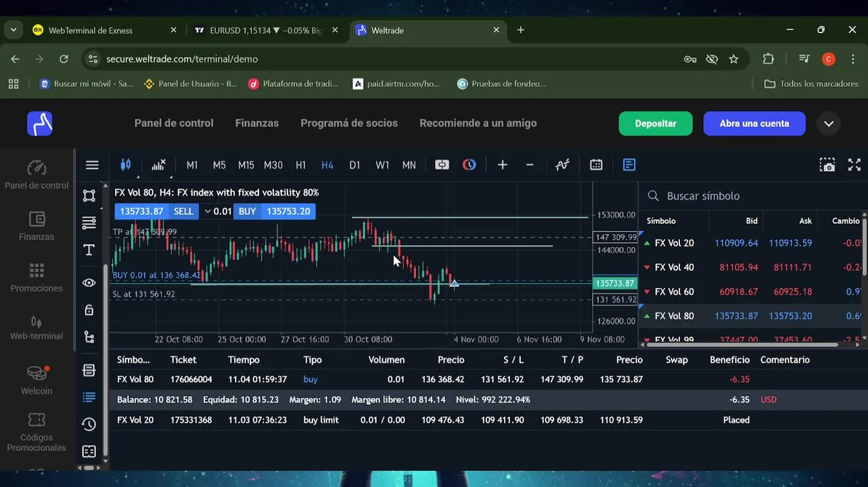This screenshot has width=868, height=487.
Task: Open the journal book icon
Action: click(89, 452)
